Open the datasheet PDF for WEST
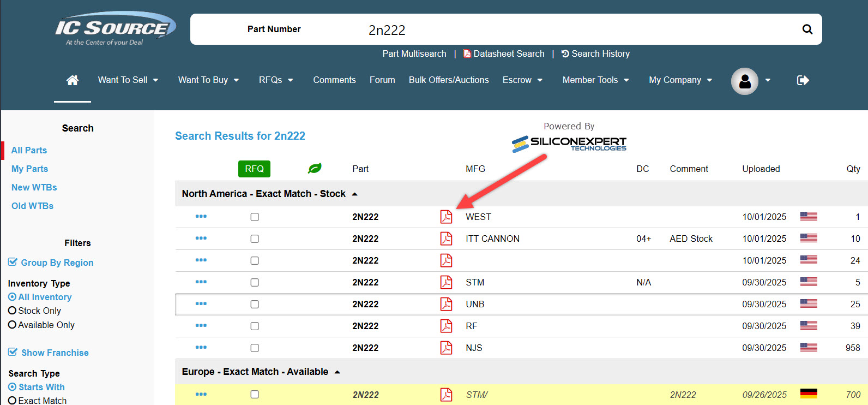The image size is (868, 405). [x=446, y=217]
